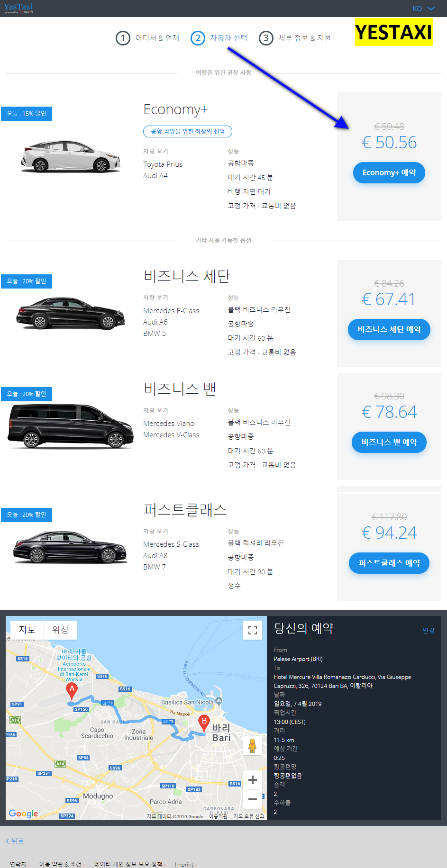Click the Toyota Prius car thumbnail
The width and height of the screenshot is (447, 868).
pos(71,156)
